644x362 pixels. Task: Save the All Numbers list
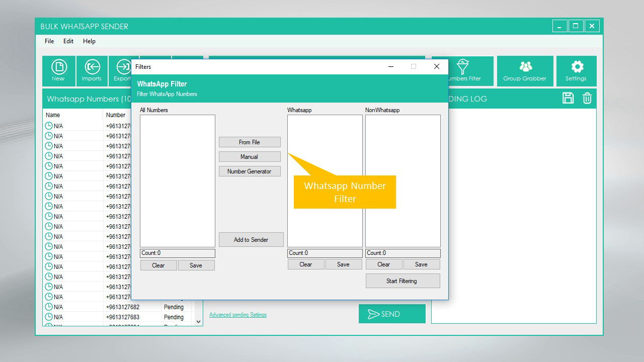click(x=196, y=265)
